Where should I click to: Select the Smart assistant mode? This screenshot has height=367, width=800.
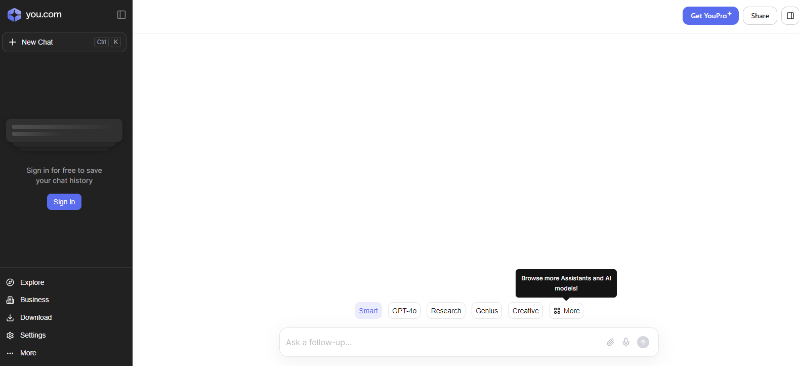click(368, 310)
